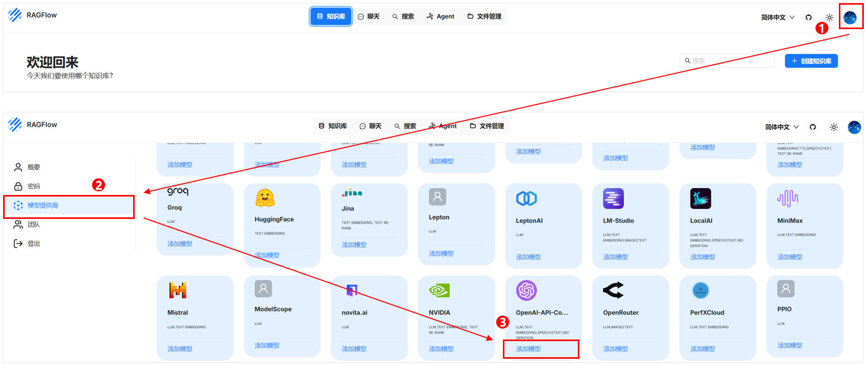This screenshot has width=868, height=365.
Task: Open user avatar menu highlighted in red box
Action: (850, 18)
